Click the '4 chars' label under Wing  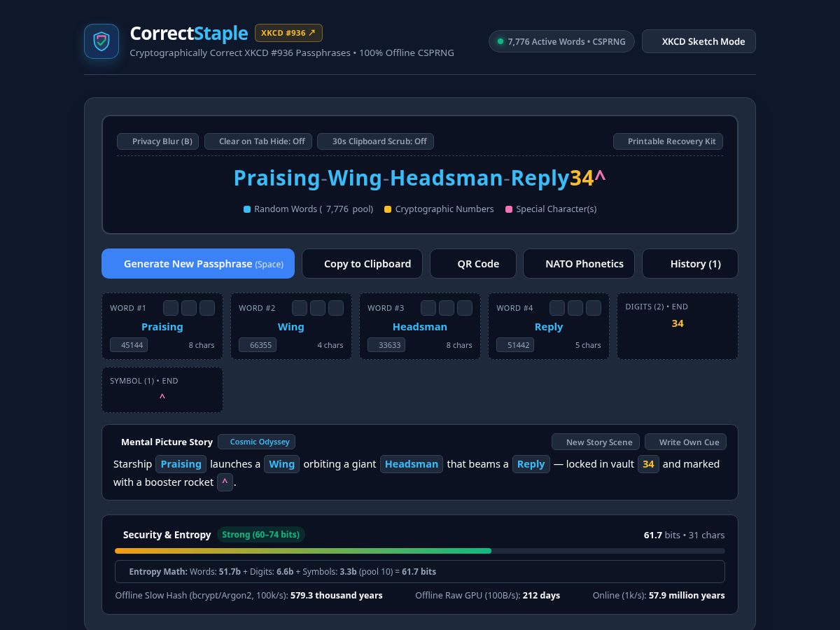pos(330,345)
